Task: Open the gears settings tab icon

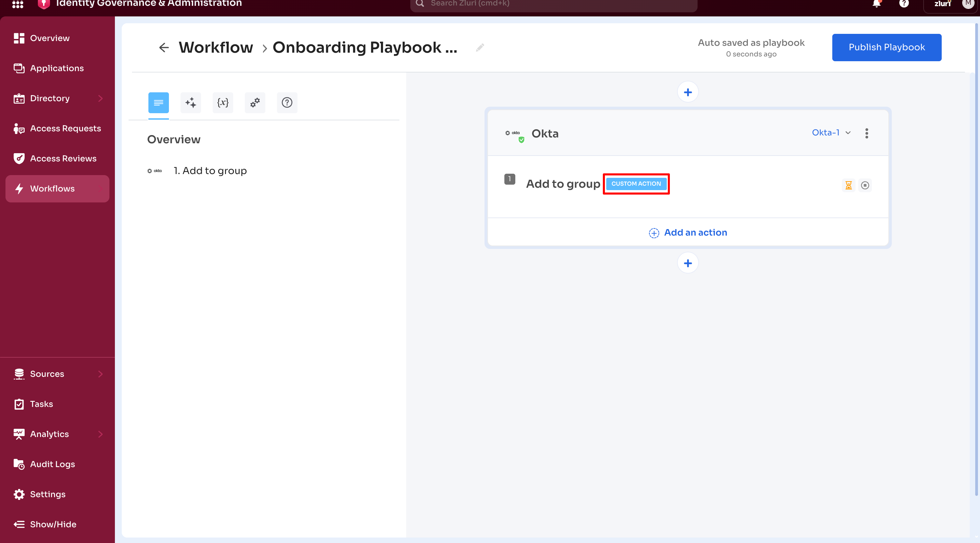Action: point(255,102)
